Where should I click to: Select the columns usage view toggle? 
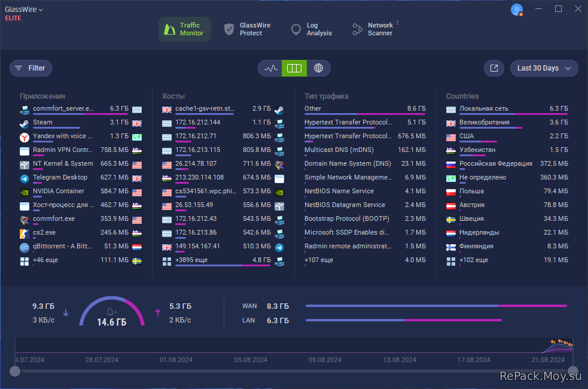point(294,68)
